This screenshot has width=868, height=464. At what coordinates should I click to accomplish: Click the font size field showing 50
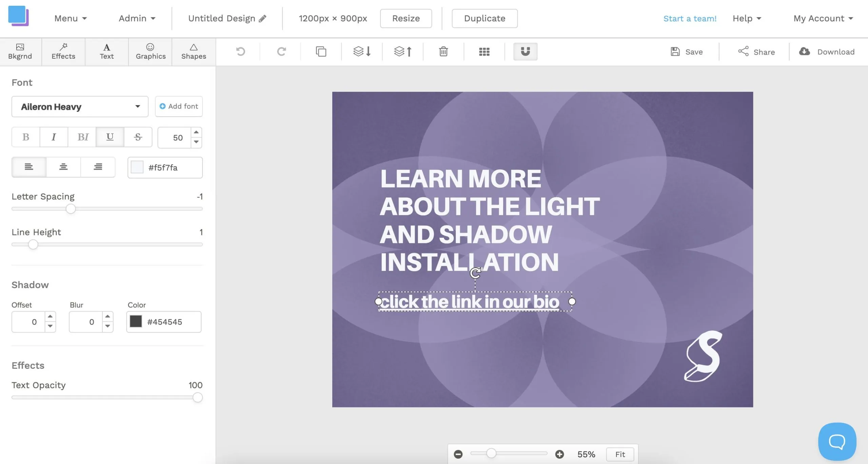click(175, 138)
